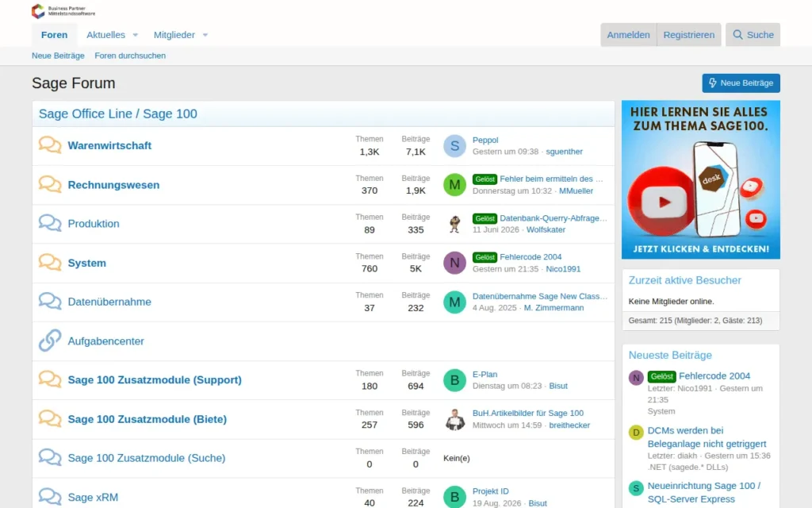Expand the Mitglieder menu dropdown arrow
Image resolution: width=812 pixels, height=508 pixels.
[x=205, y=35]
